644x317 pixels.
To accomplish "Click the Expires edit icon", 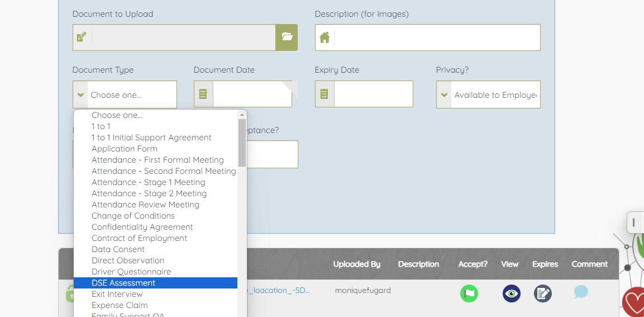I will pyautogui.click(x=542, y=294).
